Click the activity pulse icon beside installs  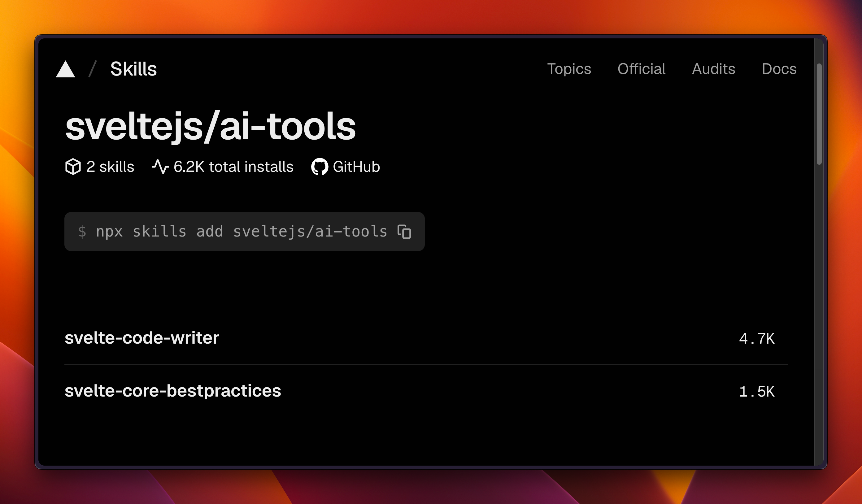pyautogui.click(x=160, y=167)
